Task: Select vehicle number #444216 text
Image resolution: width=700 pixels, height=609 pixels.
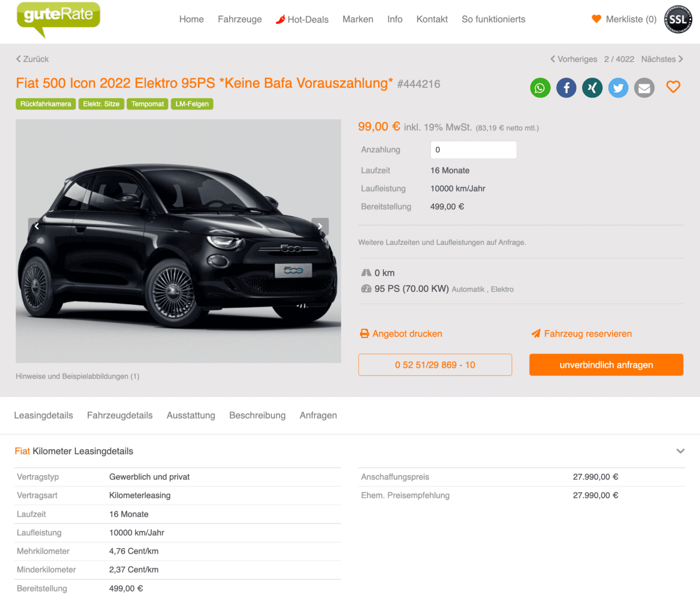Action: [x=418, y=84]
